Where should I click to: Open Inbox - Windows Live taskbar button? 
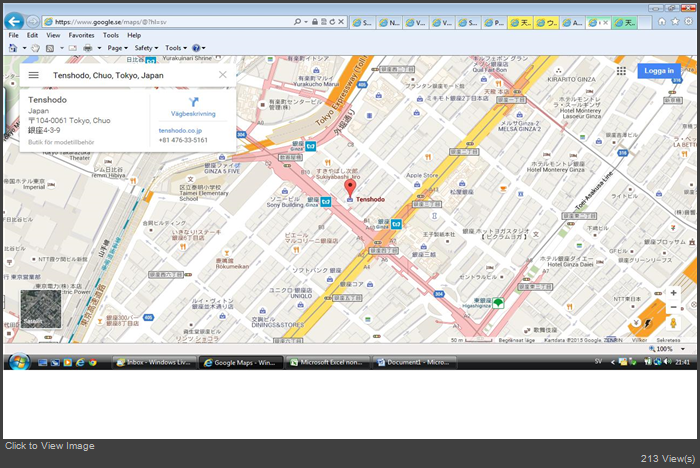(x=154, y=362)
